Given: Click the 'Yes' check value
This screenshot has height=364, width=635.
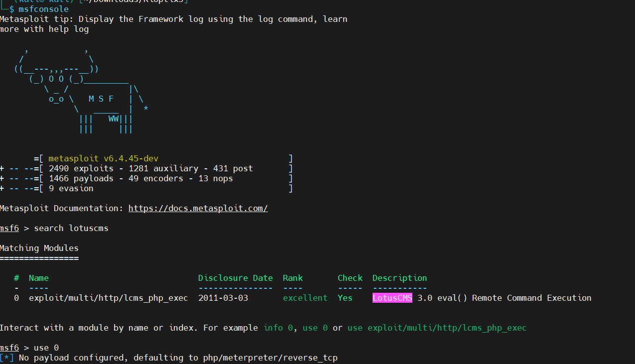Looking at the screenshot, I should pos(345,298).
